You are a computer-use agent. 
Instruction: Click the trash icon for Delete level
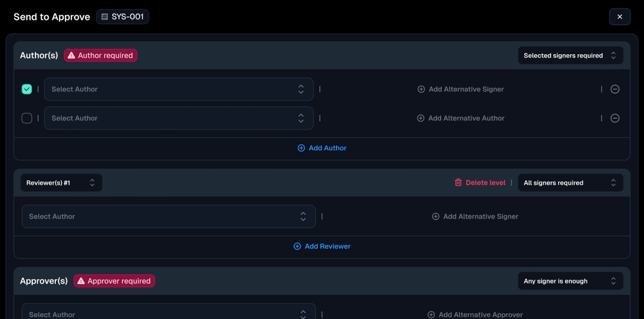(458, 183)
